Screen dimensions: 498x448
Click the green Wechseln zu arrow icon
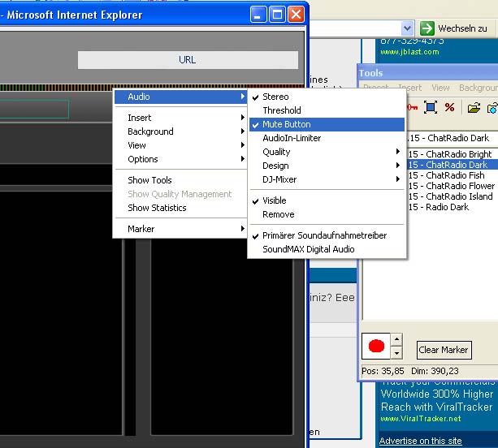click(x=427, y=28)
